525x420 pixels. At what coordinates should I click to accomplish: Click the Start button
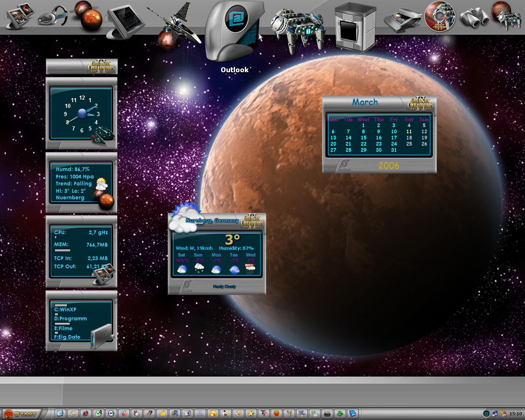tap(22, 413)
